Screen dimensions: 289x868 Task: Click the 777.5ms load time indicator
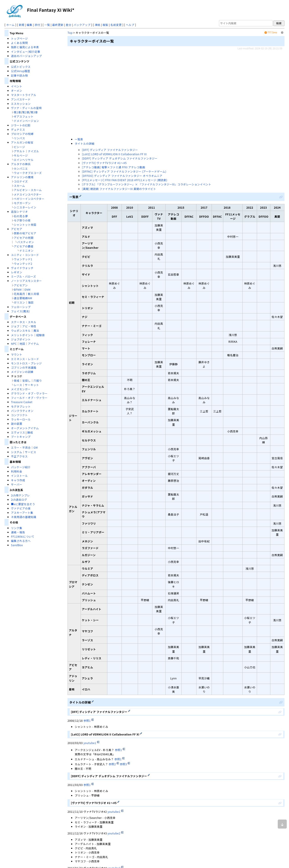[271, 33]
